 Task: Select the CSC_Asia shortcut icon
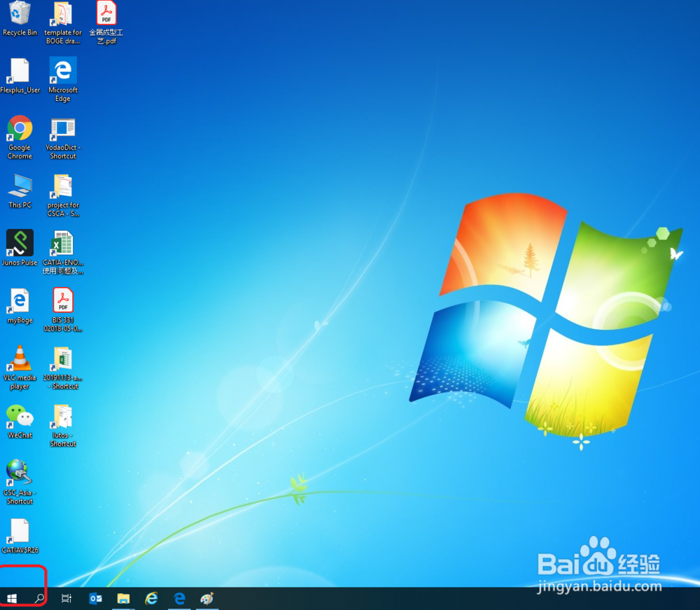(x=19, y=473)
